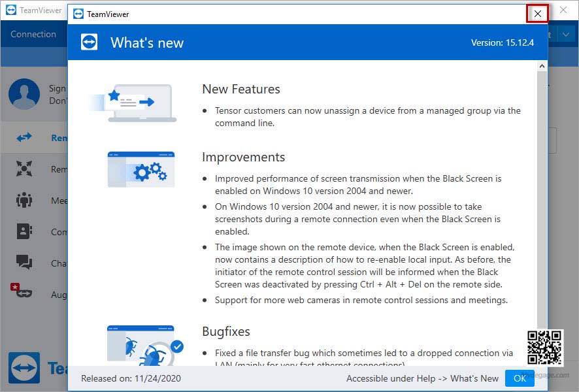Click the New Features laptop illustration

click(133, 103)
